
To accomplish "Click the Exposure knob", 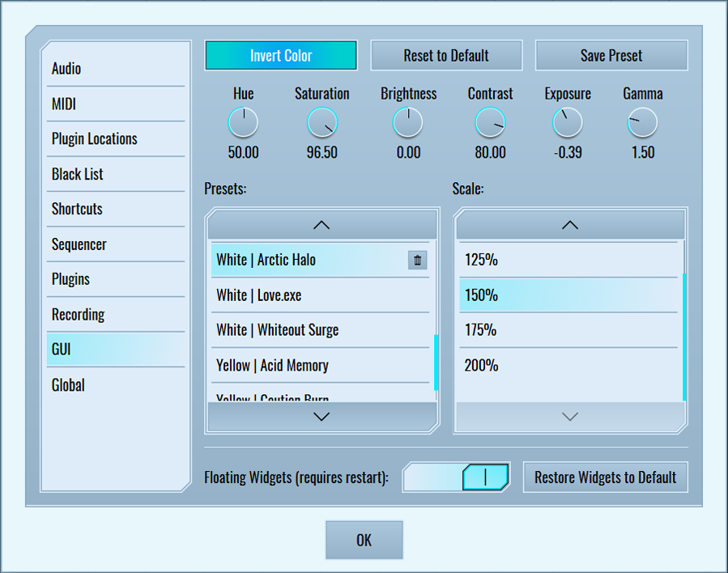I will 568,122.
